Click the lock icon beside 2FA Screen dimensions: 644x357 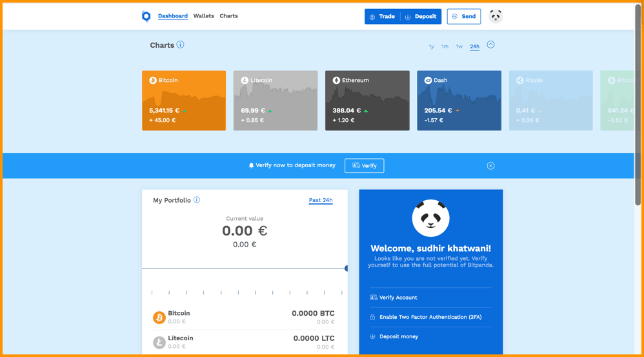(372, 317)
